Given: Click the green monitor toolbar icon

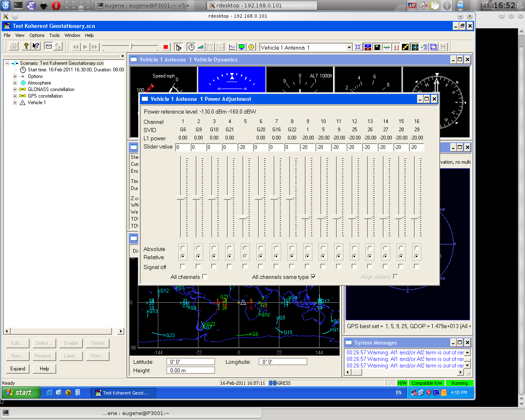Looking at the screenshot, I should pos(242,47).
